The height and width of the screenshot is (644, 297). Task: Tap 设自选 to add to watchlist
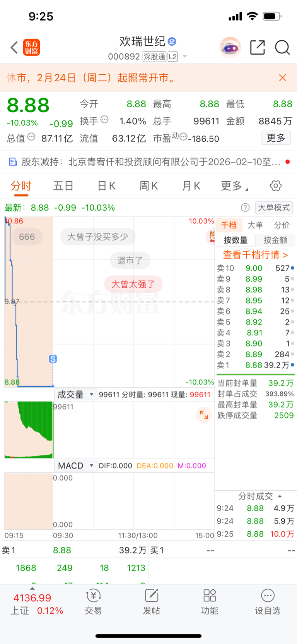(x=268, y=602)
